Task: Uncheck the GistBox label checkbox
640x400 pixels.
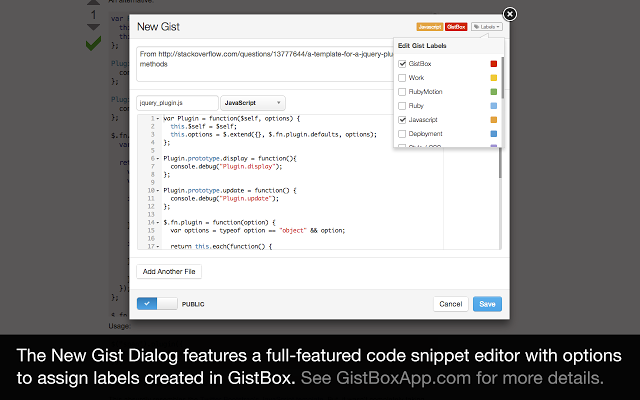Action: tap(402, 64)
